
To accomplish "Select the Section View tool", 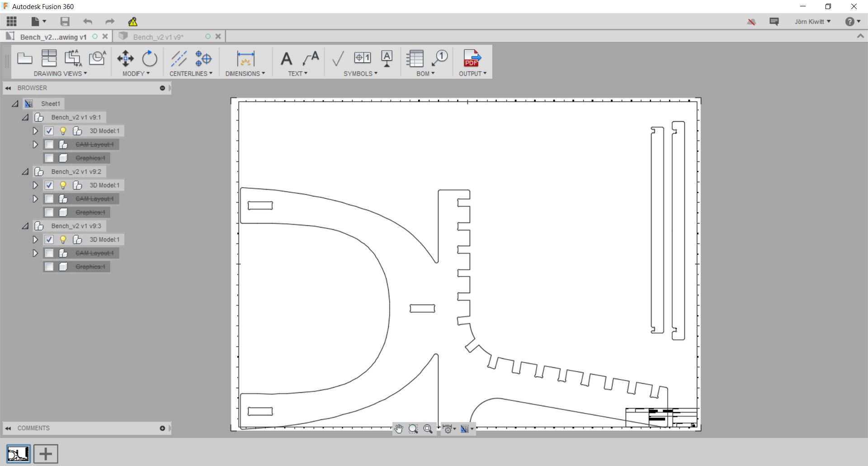I will [x=73, y=58].
